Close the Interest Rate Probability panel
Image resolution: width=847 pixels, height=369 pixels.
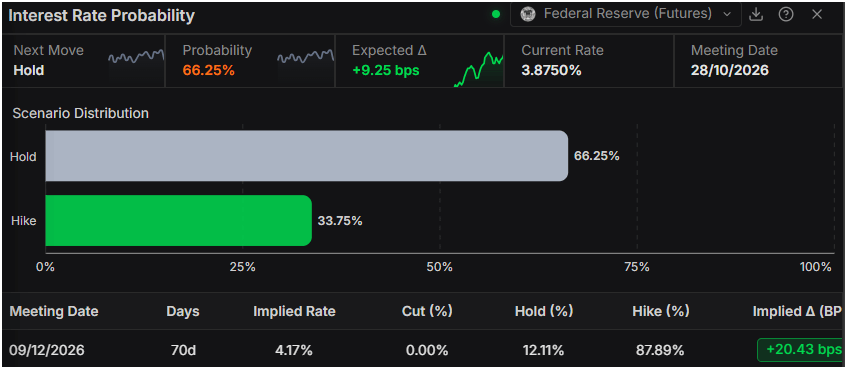[x=817, y=15]
